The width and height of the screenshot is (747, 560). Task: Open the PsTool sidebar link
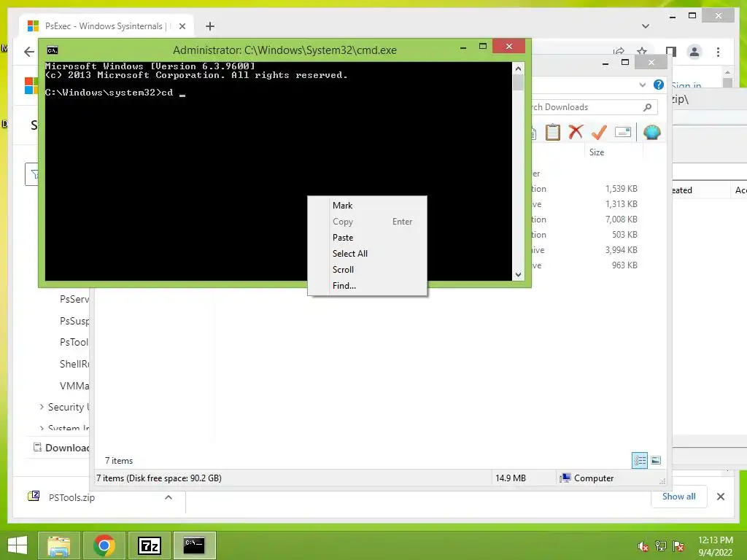[74, 343]
